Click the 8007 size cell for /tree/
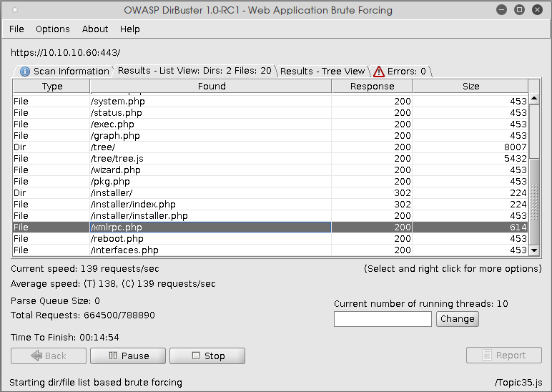The image size is (552, 392). pyautogui.click(x=470, y=147)
